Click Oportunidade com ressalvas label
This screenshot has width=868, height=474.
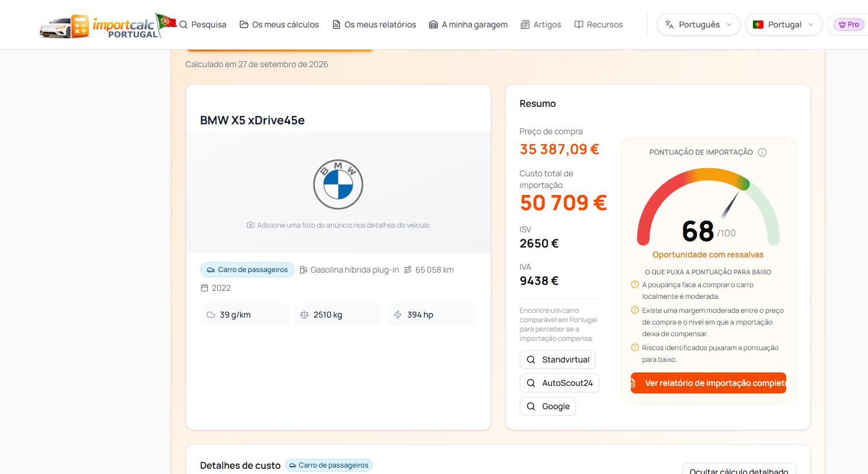(x=708, y=255)
